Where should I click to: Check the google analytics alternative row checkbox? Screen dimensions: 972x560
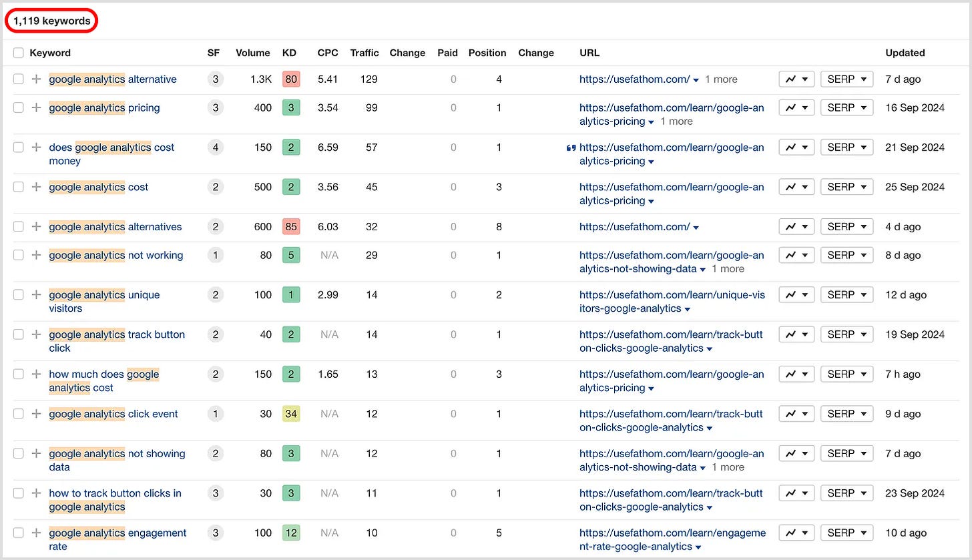pyautogui.click(x=18, y=79)
